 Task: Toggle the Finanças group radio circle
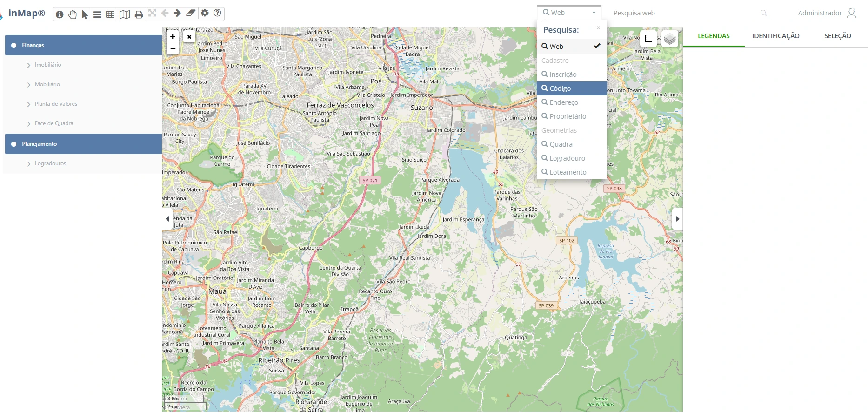coord(13,45)
